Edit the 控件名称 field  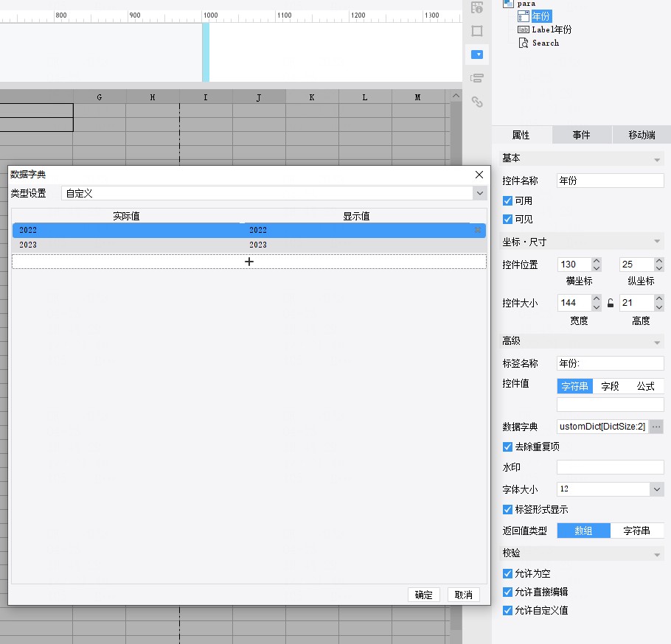(611, 181)
